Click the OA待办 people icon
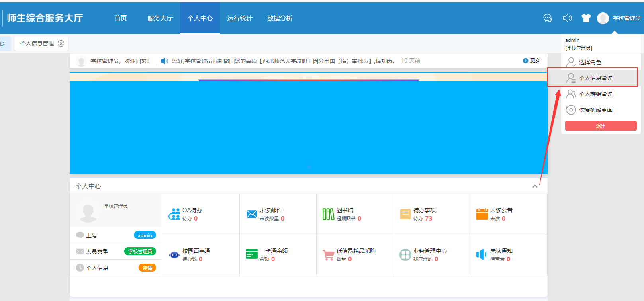Screen dimensions: 644x301 tap(174, 214)
